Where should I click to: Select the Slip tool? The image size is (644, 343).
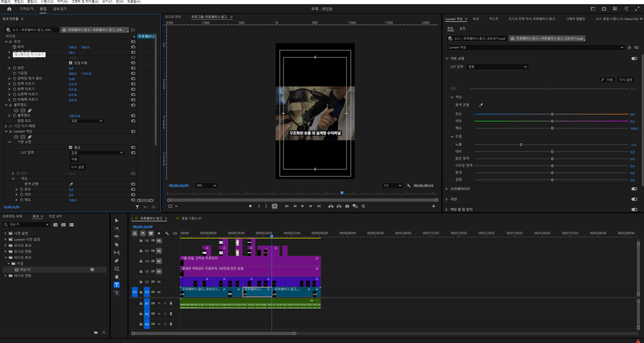117,253
